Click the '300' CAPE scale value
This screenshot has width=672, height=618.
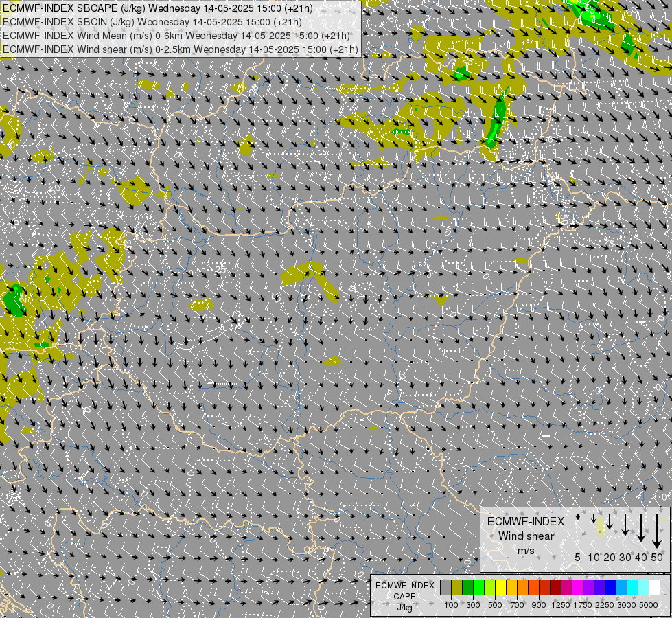click(x=473, y=605)
